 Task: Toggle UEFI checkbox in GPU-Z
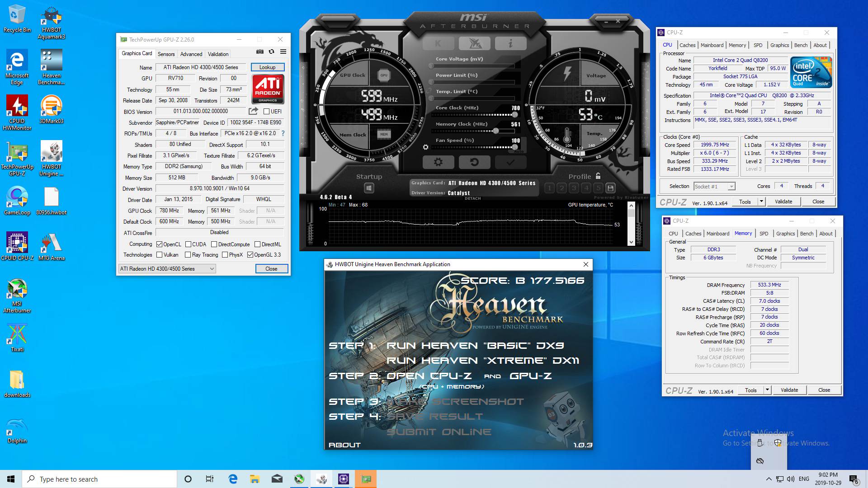pyautogui.click(x=266, y=112)
